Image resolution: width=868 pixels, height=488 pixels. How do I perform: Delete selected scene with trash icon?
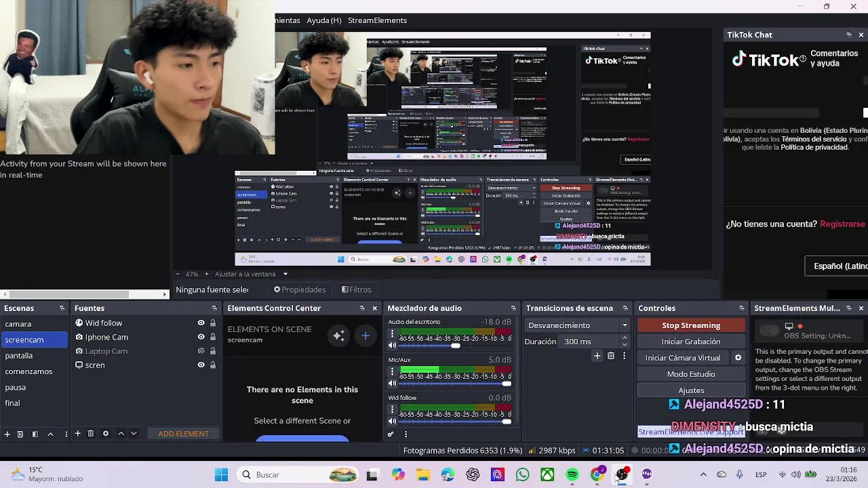pos(20,434)
